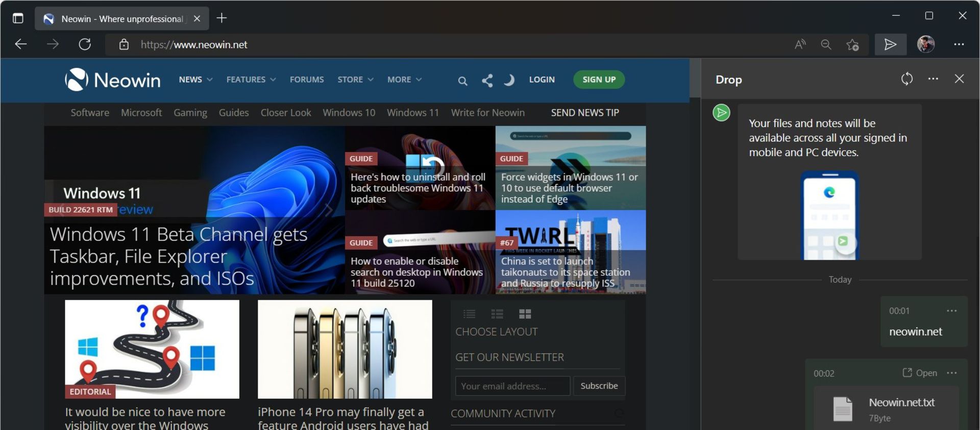980x430 pixels.
Task: Select the Windows 11 category tab
Action: pos(412,113)
